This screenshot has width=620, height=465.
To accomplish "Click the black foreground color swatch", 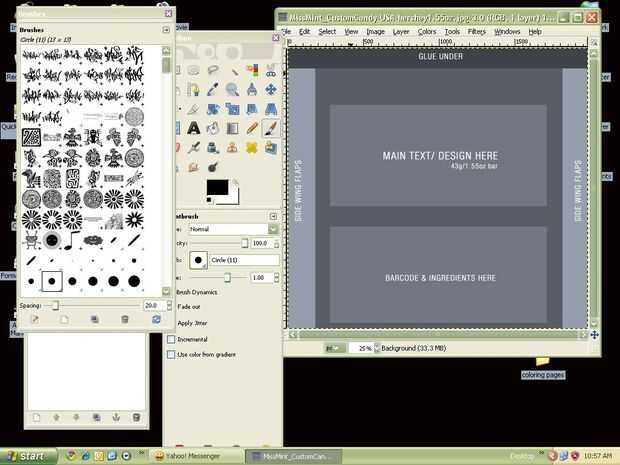I will point(217,187).
